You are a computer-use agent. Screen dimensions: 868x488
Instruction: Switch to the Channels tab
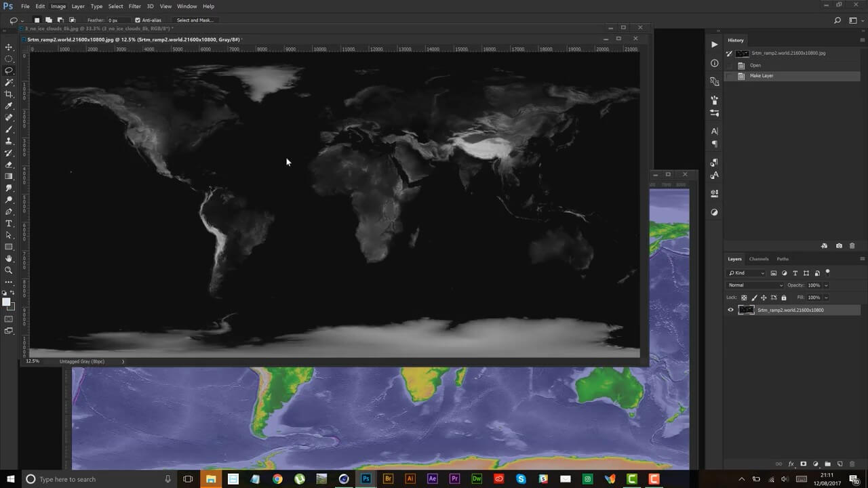tap(759, 259)
